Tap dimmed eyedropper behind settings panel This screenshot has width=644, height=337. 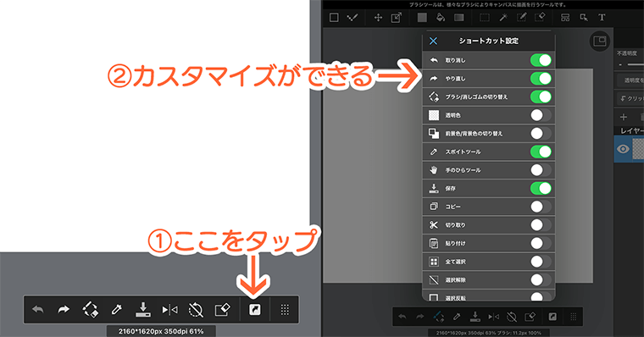pyautogui.click(x=457, y=317)
